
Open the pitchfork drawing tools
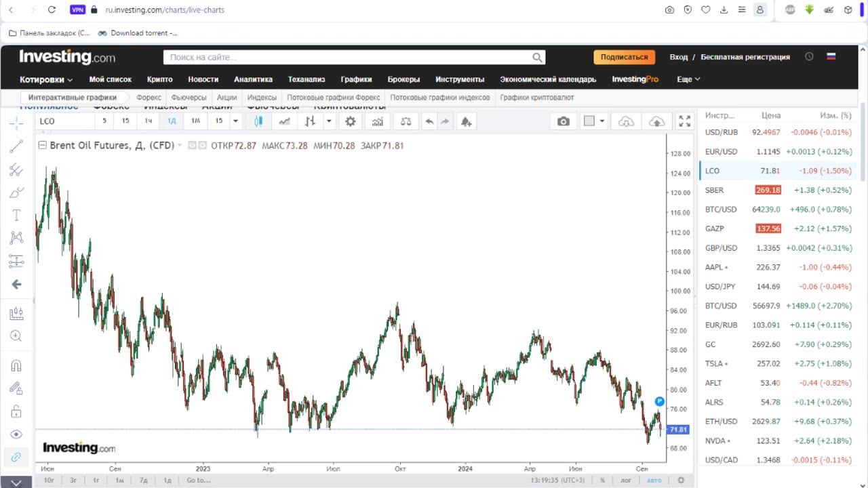pyautogui.click(x=16, y=169)
